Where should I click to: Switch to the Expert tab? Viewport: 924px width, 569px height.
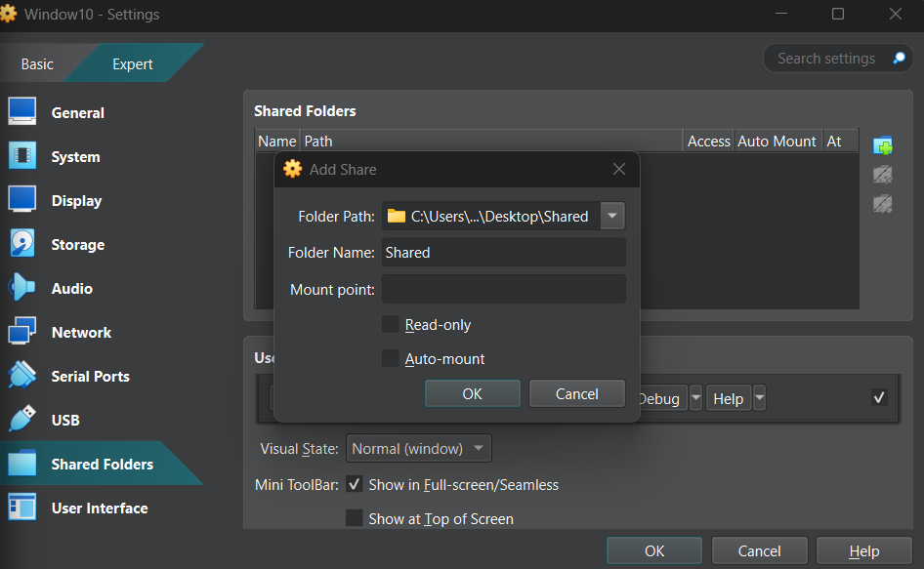coord(133,63)
